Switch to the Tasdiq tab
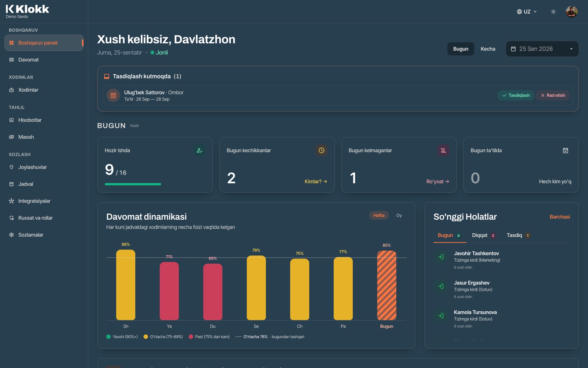Screen dimensions: 588x368 pos(518,236)
